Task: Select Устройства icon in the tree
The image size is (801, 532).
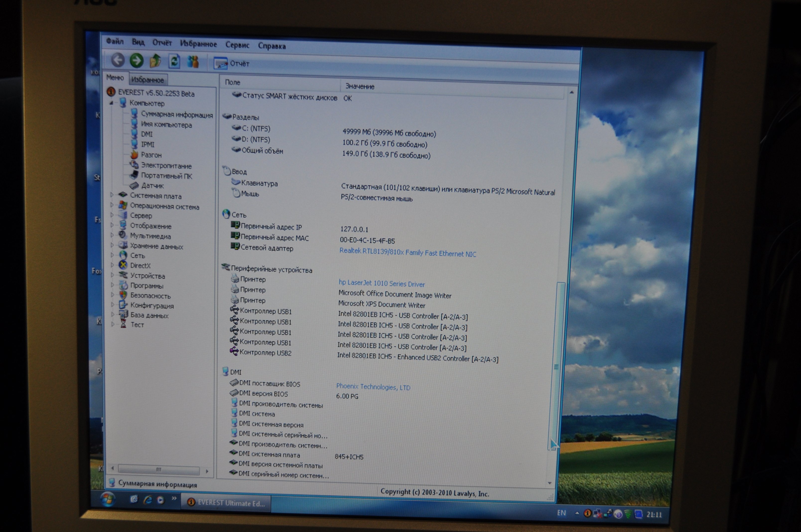Action: click(123, 275)
